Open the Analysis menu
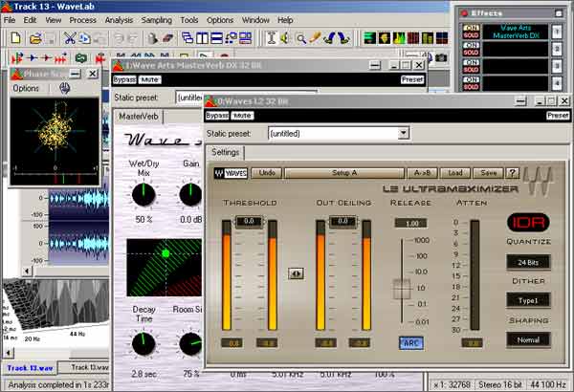The height and width of the screenshot is (392, 574). click(x=119, y=19)
